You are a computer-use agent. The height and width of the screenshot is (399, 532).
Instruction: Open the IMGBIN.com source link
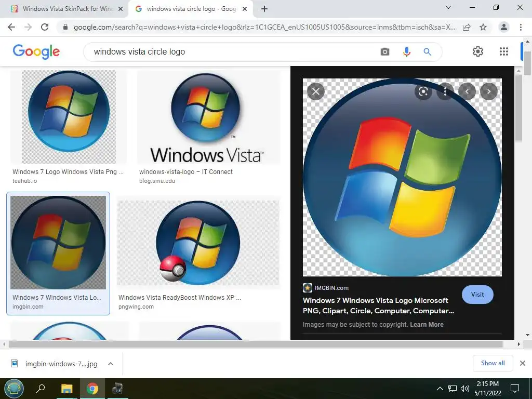pyautogui.click(x=331, y=288)
